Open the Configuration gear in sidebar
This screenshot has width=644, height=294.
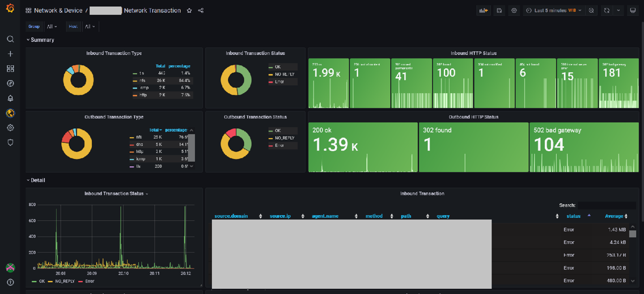point(10,128)
